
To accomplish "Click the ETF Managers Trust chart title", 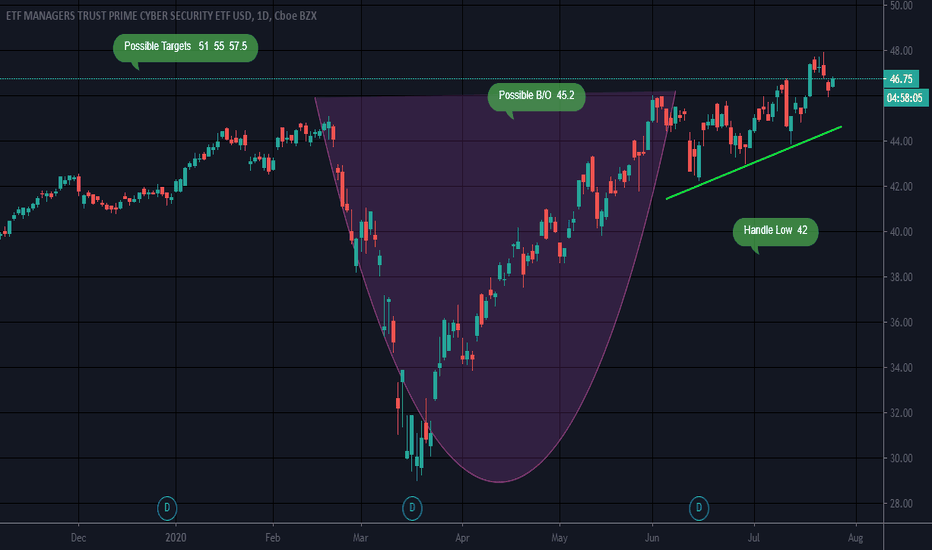I will 161,16.
